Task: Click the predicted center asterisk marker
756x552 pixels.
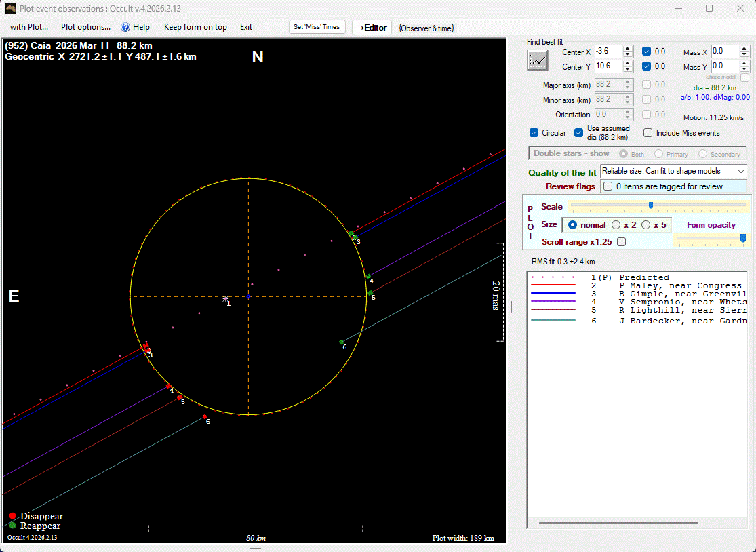Action: (226, 298)
